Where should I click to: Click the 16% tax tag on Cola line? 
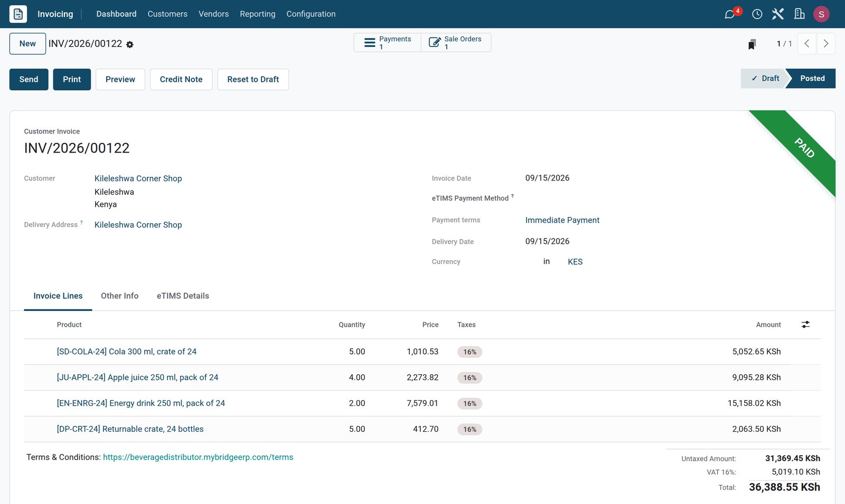470,352
